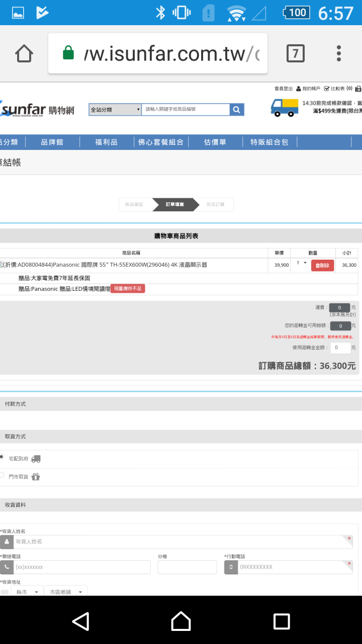
Task: Expand the quantity dropdown for the Panasonic TV
Action: coord(302,263)
